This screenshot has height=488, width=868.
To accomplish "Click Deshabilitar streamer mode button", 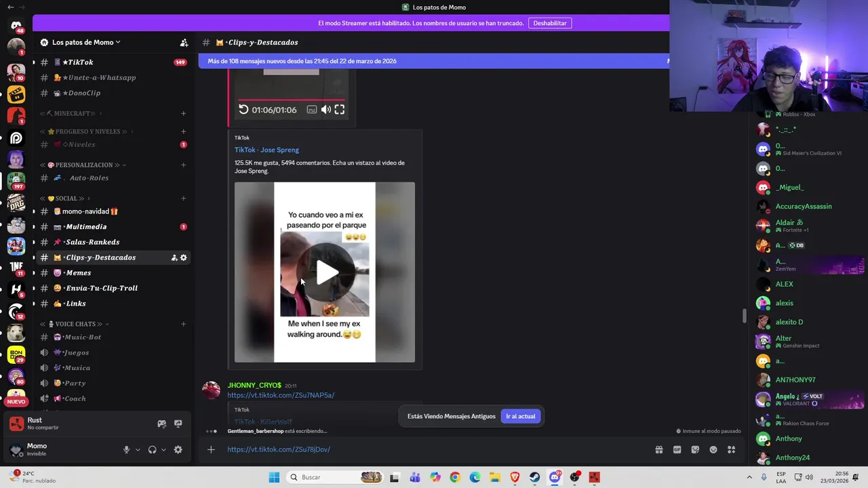I will pyautogui.click(x=550, y=23).
